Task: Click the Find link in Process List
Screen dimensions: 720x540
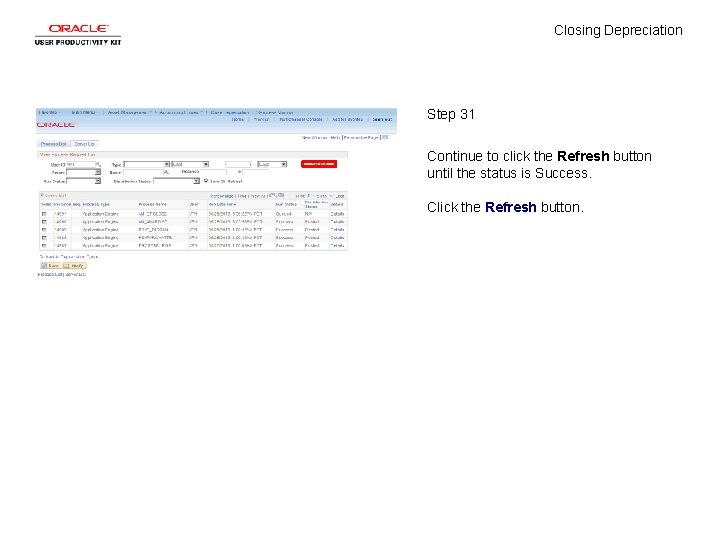Action: pos(242,196)
